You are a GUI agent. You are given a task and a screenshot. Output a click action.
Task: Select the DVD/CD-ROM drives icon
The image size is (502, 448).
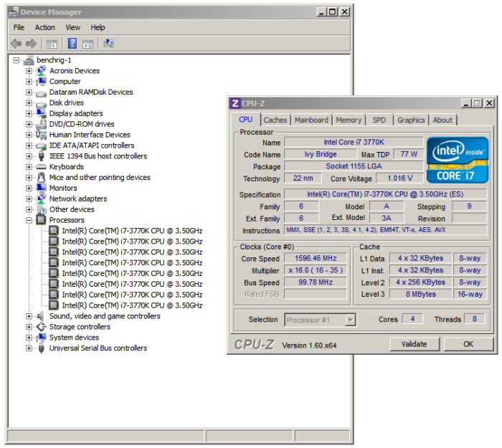(x=41, y=124)
